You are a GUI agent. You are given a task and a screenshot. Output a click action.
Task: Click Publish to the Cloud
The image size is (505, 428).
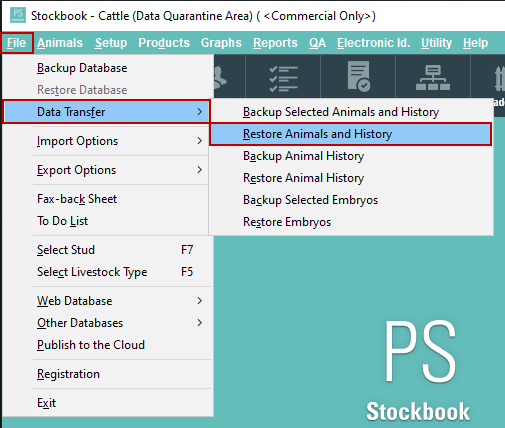click(107, 345)
